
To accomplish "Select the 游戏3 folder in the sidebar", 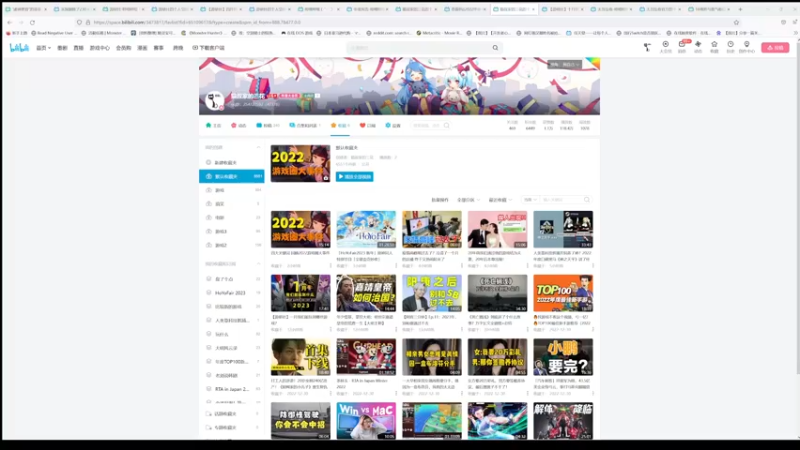I will tap(232, 232).
